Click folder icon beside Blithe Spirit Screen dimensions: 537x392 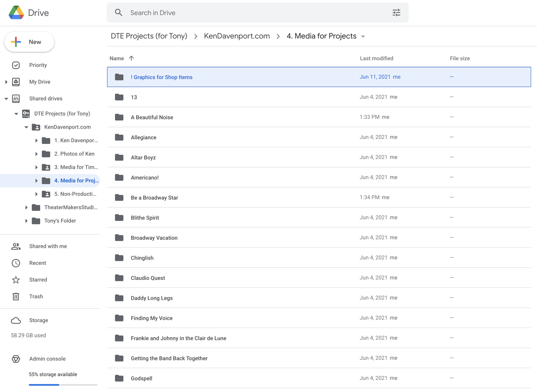pos(119,217)
